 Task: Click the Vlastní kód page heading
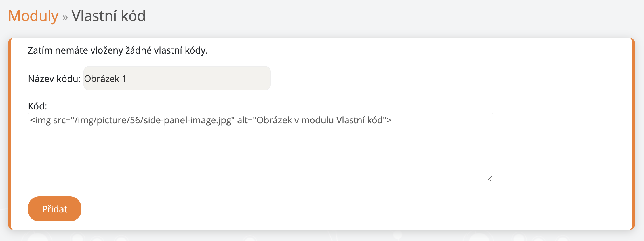coord(108,16)
